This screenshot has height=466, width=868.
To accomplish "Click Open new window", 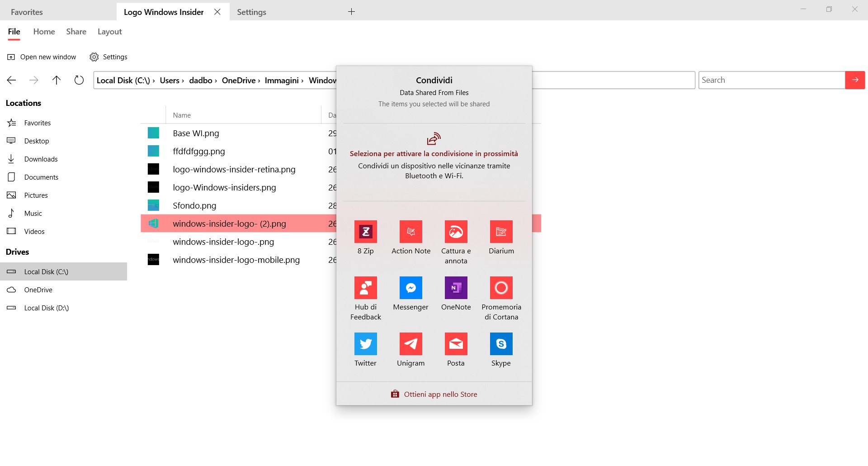I will point(42,57).
